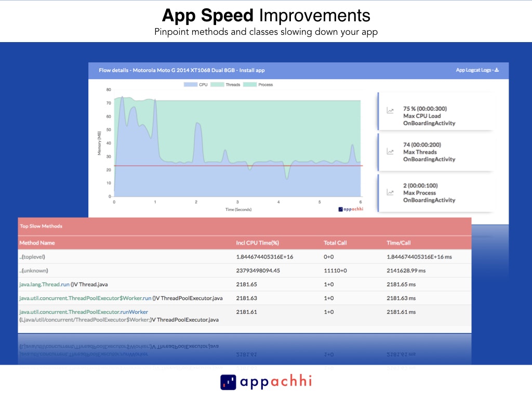Select the ..(toplevel) method row name
532x399 pixels.
coord(32,257)
